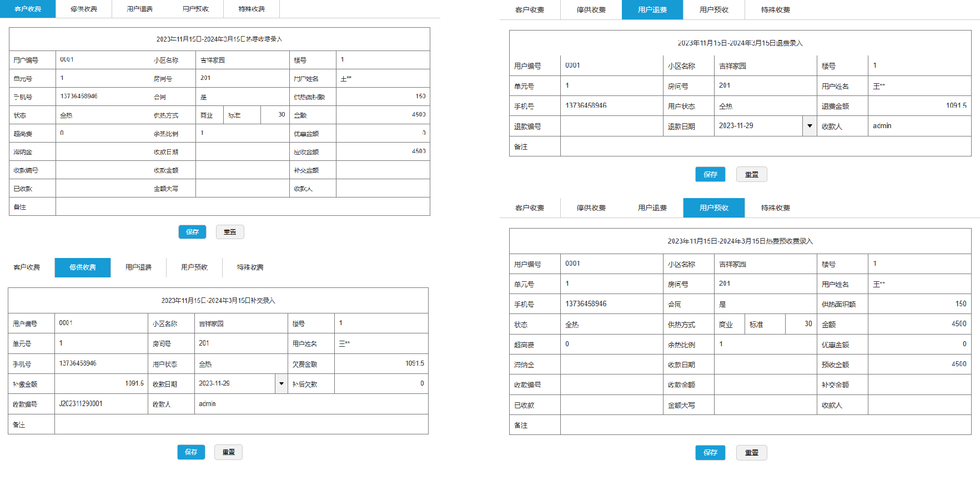Viewport: 980px width, 496px height.
Task: Click 补后欠款 field in 补交录入 form
Action: point(381,383)
